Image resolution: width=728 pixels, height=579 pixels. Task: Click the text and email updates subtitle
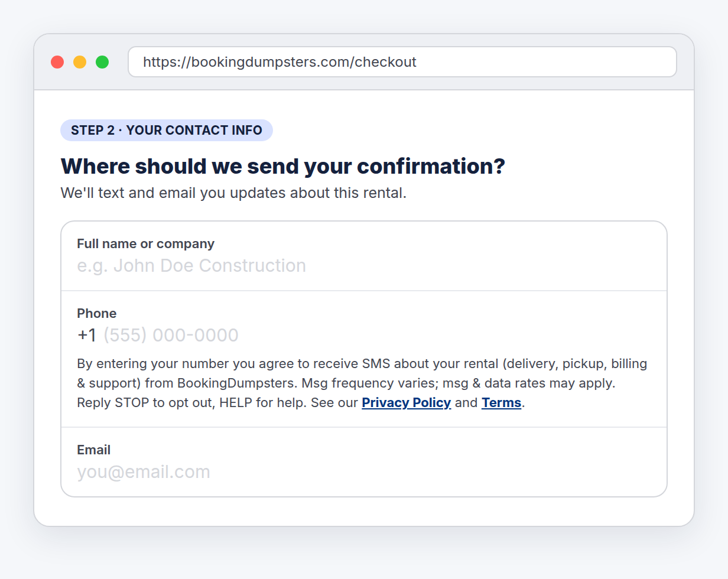(233, 193)
